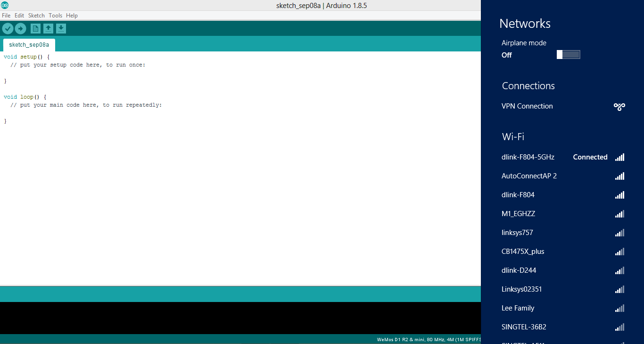Toggle the Airplane mode switch
The width and height of the screenshot is (644, 344).
(x=568, y=54)
